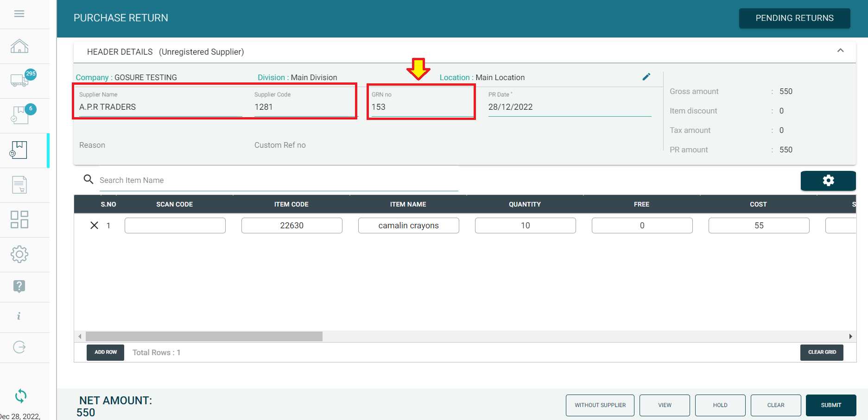Click the QUANTITY column header
This screenshot has height=420, width=868.
(525, 204)
